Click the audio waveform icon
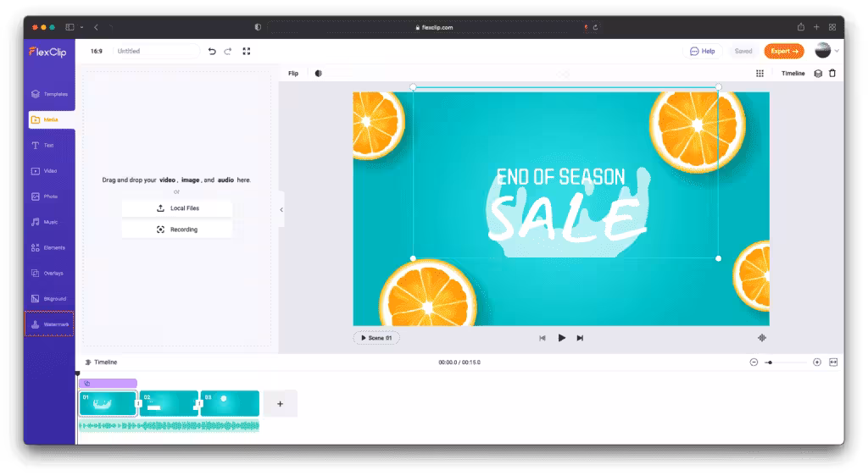 [762, 338]
